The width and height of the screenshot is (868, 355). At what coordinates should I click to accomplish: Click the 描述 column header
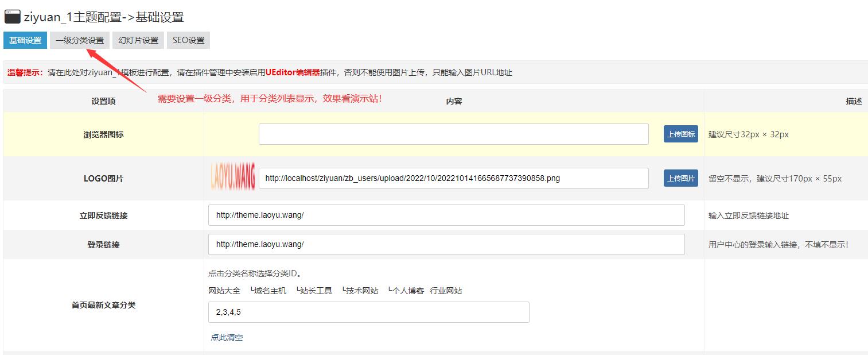point(854,101)
